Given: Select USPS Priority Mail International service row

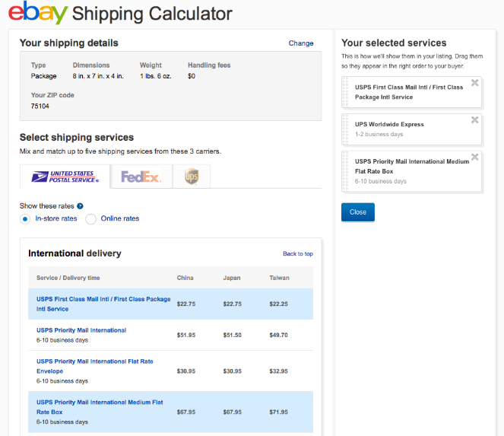Looking at the screenshot, I should 81,330.
